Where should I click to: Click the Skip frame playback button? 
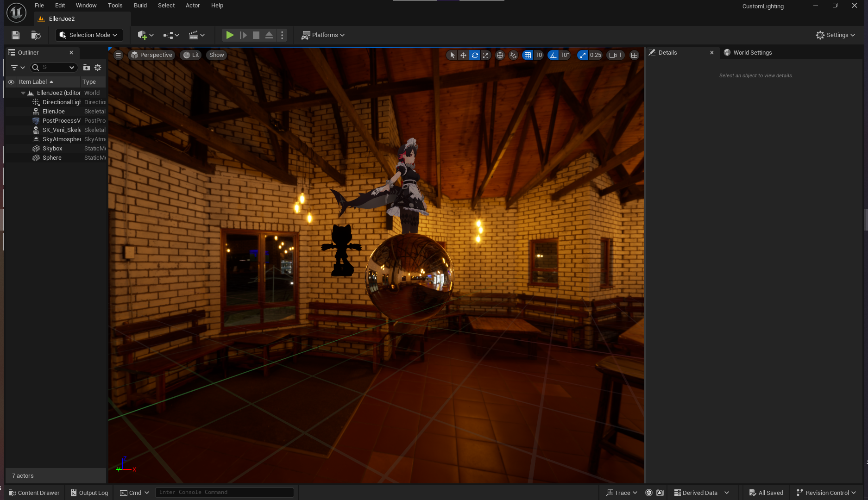[x=243, y=35]
